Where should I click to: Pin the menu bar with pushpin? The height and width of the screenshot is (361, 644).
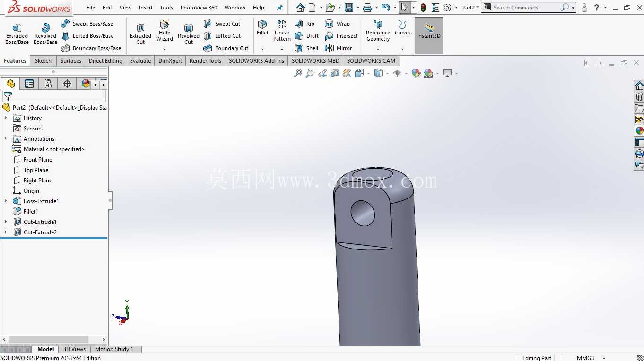[x=279, y=8]
